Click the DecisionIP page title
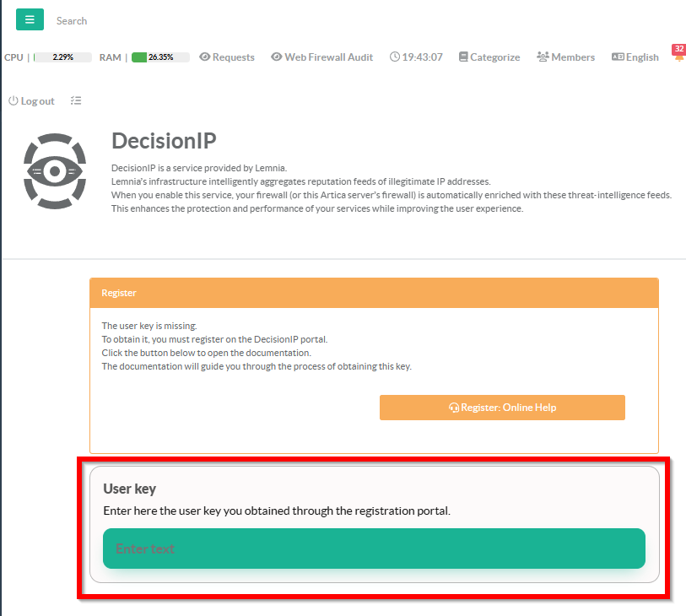 tap(164, 142)
